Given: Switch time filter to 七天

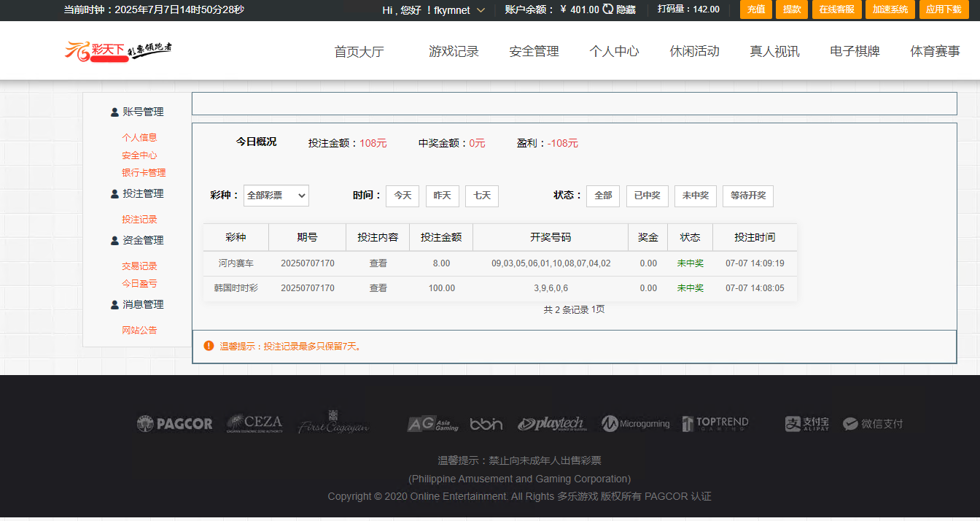Looking at the screenshot, I should [482, 196].
